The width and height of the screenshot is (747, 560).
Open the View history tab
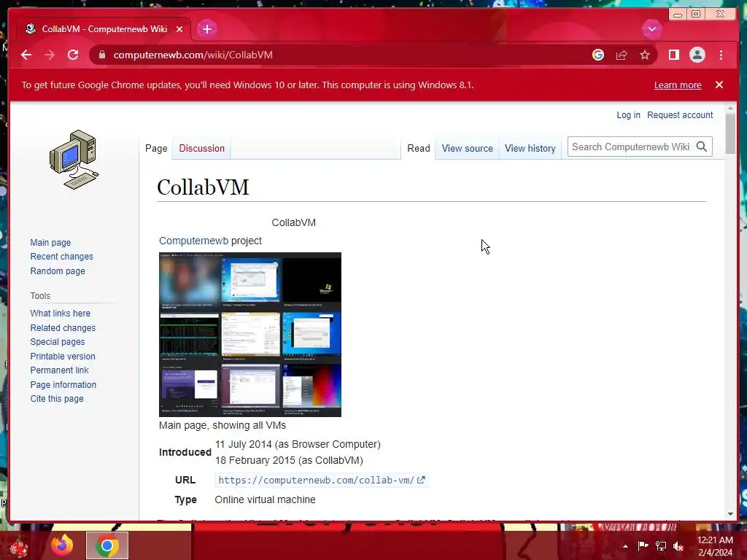[530, 148]
